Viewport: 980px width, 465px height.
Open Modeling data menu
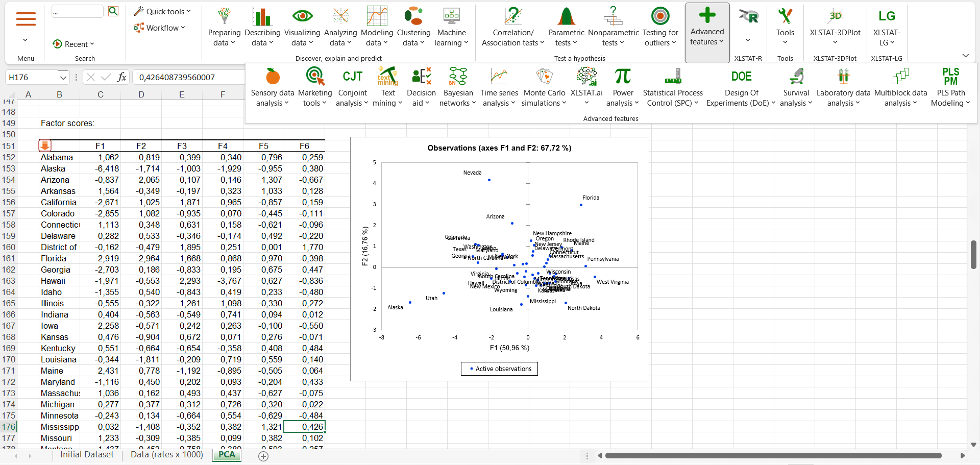click(377, 28)
